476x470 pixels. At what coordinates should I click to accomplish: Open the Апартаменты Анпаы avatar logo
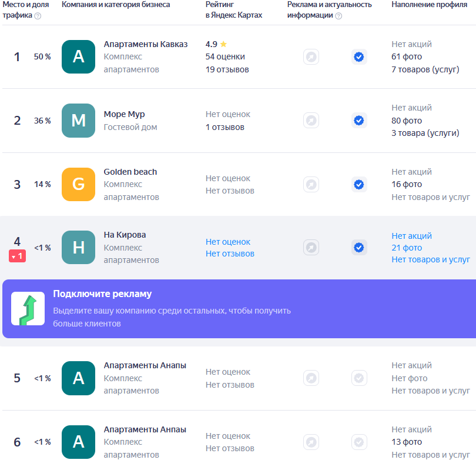[78, 442]
